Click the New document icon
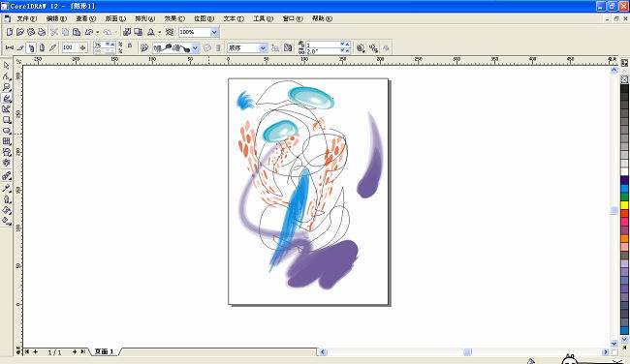This screenshot has height=364, width=630. pos(10,32)
